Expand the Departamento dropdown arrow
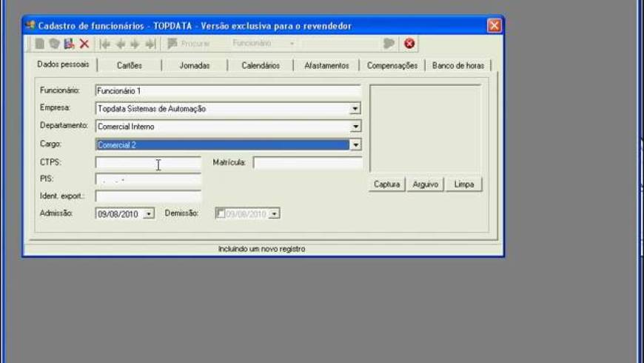Image resolution: width=644 pixels, height=363 pixels. click(355, 127)
